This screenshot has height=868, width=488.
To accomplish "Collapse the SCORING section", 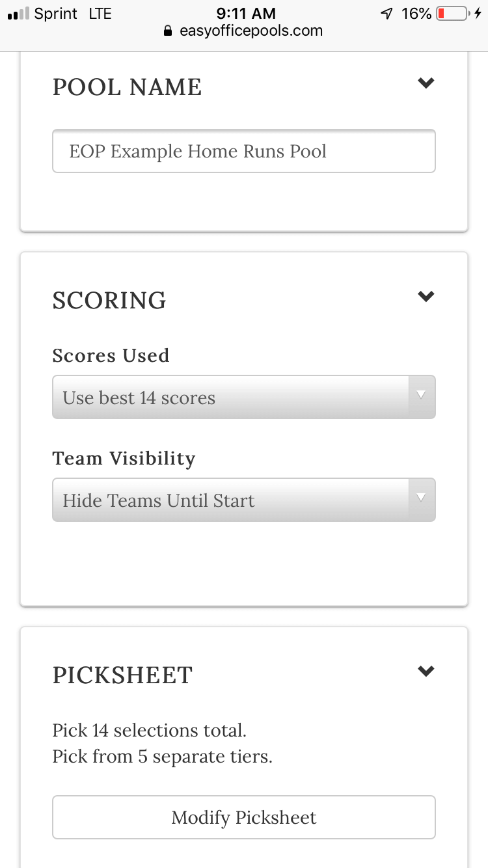I will (x=426, y=296).
